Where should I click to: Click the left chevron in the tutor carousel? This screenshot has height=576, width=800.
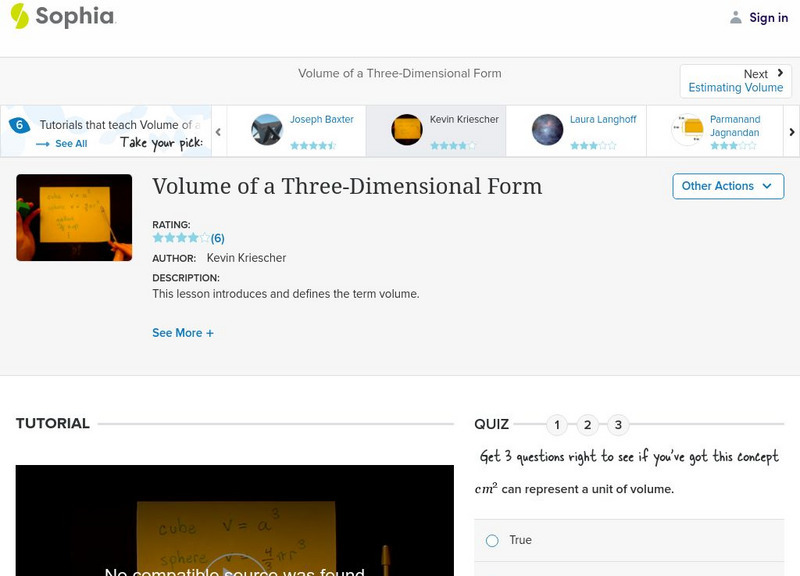coord(218,130)
